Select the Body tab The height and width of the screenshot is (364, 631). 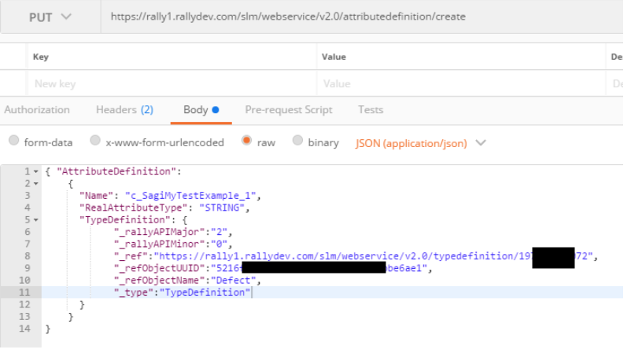click(x=201, y=110)
